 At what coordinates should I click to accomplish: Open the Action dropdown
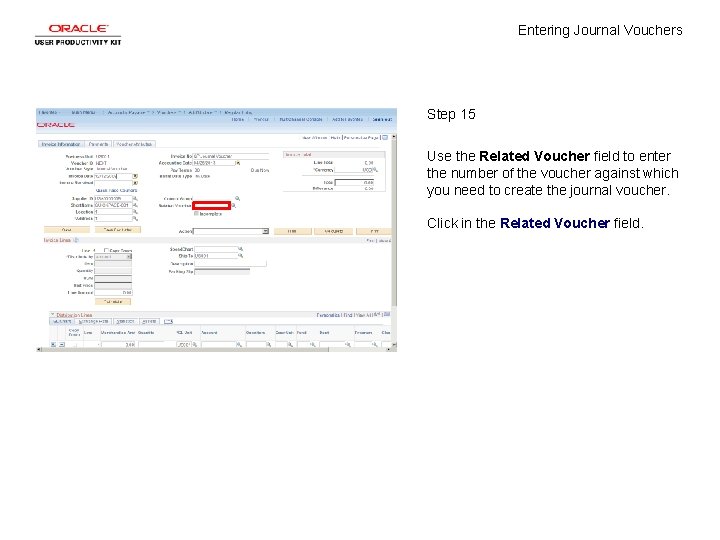pyautogui.click(x=231, y=231)
